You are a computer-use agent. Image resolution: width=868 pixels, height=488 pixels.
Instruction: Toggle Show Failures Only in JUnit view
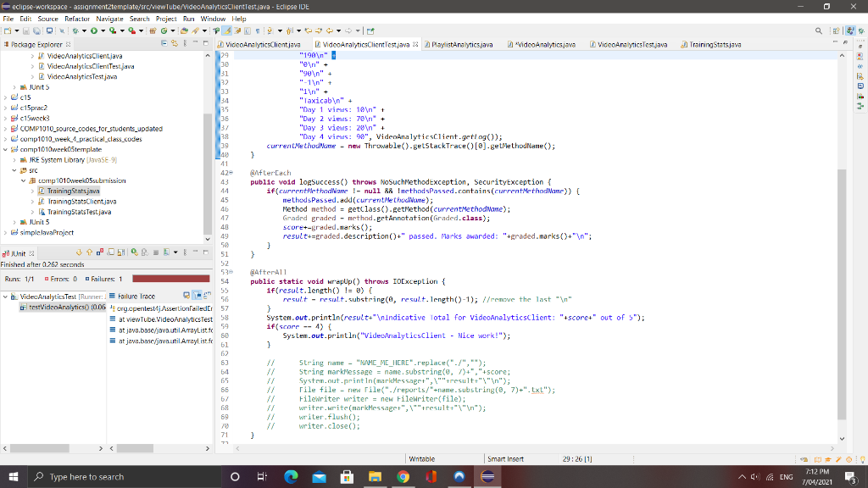[x=98, y=252]
